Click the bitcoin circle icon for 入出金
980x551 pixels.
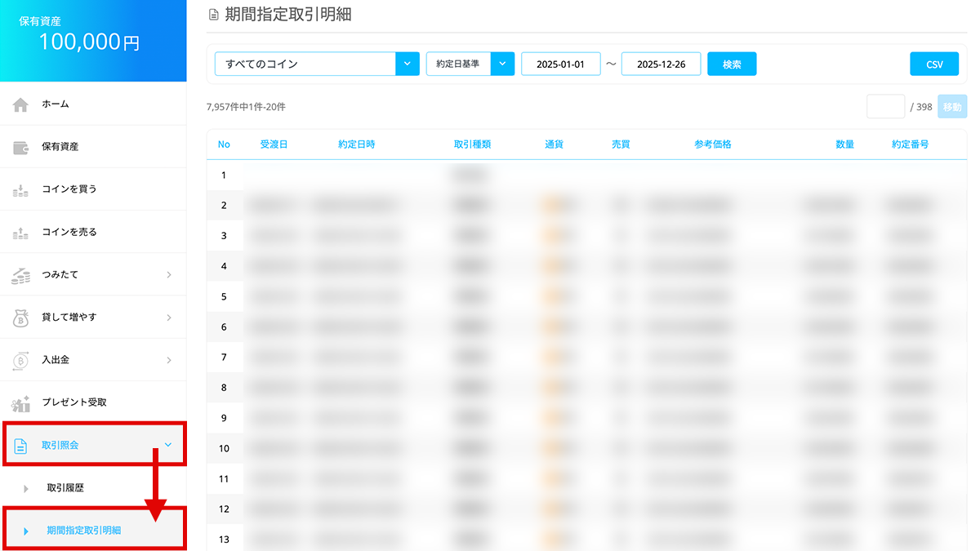pos(20,360)
